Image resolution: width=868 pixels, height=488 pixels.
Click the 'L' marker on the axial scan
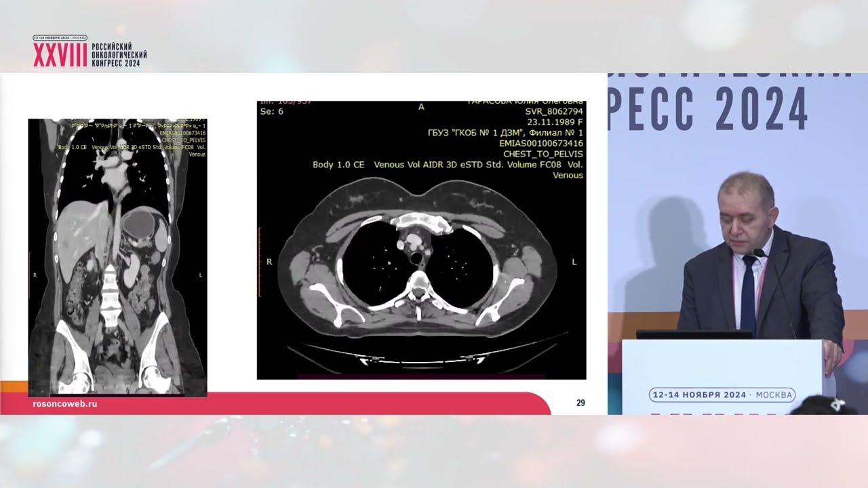pyautogui.click(x=574, y=262)
